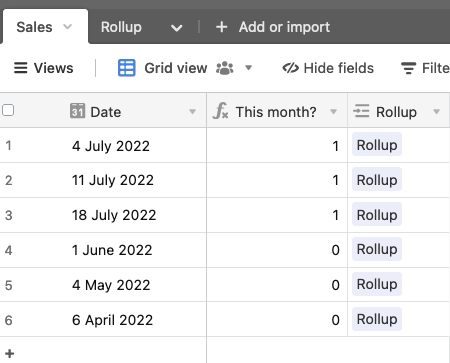Open the Grid view options arrow
This screenshot has height=363, width=450.
[x=248, y=68]
